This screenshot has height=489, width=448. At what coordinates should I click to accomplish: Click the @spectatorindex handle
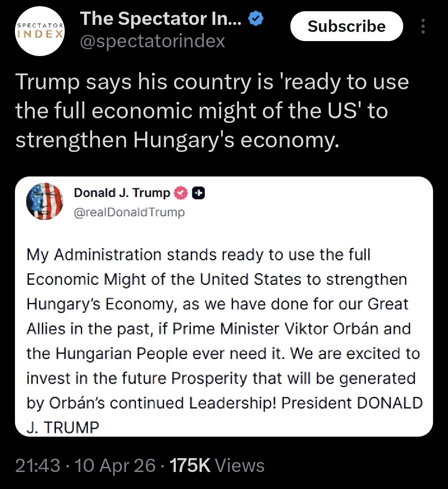click(x=152, y=42)
